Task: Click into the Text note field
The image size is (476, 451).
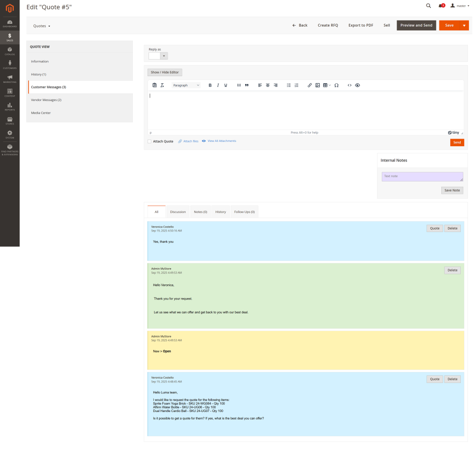Action: (422, 177)
